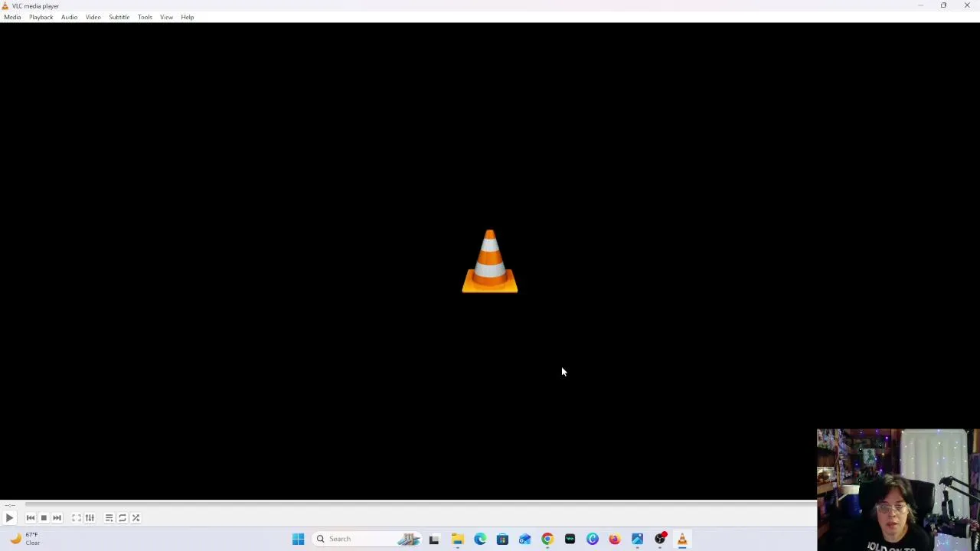Click the VLC cone logo in the video area
Viewport: 980px width, 551px height.
(x=490, y=261)
